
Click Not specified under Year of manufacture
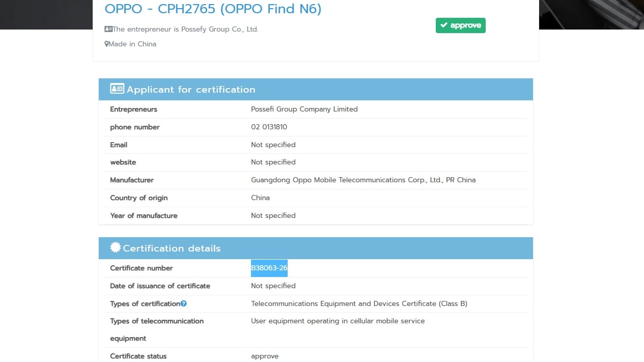[x=273, y=215]
